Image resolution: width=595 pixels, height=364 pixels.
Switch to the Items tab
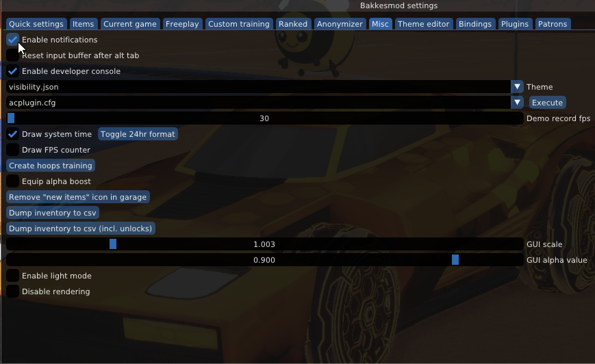[83, 24]
